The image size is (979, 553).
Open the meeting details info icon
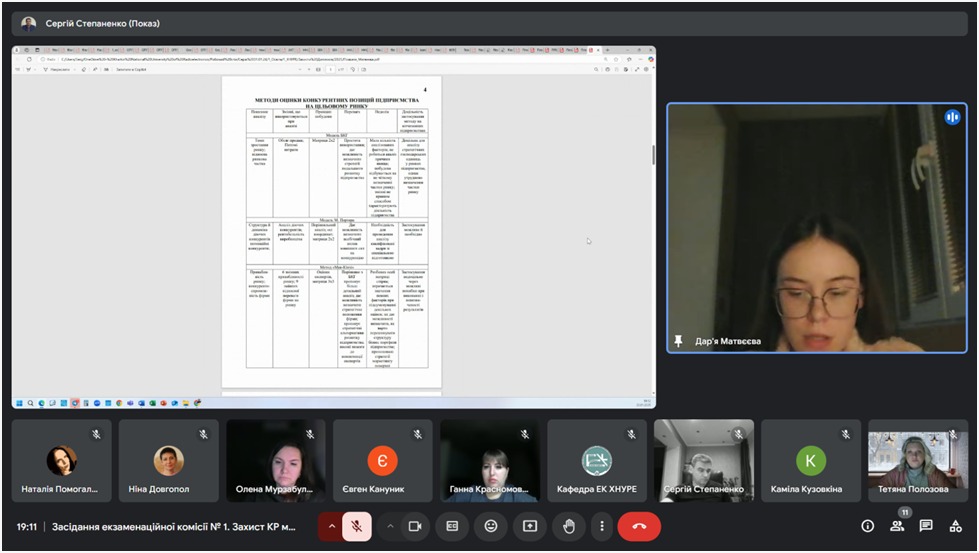click(868, 526)
